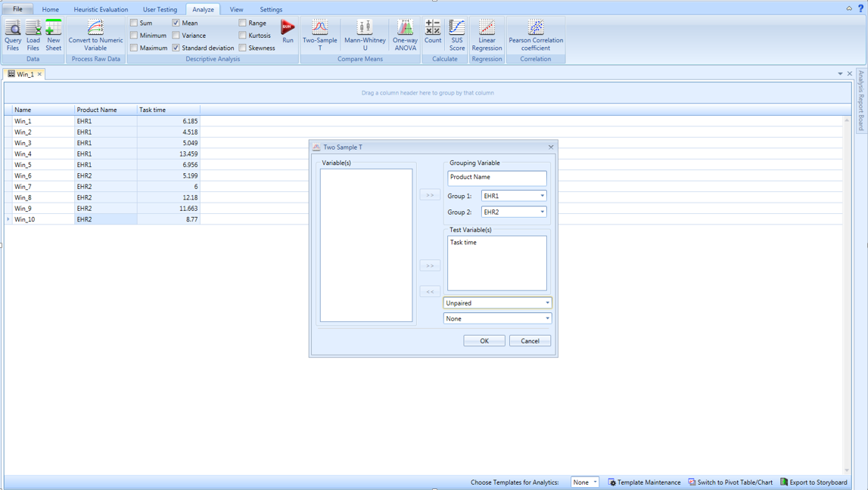Launch One-way ANOVA analysis
The image size is (868, 490).
click(x=405, y=35)
